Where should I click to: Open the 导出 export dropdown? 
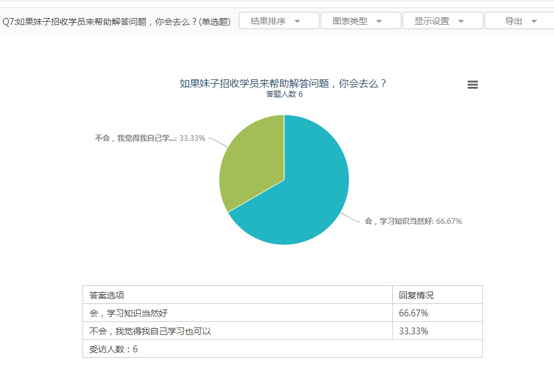click(520, 21)
